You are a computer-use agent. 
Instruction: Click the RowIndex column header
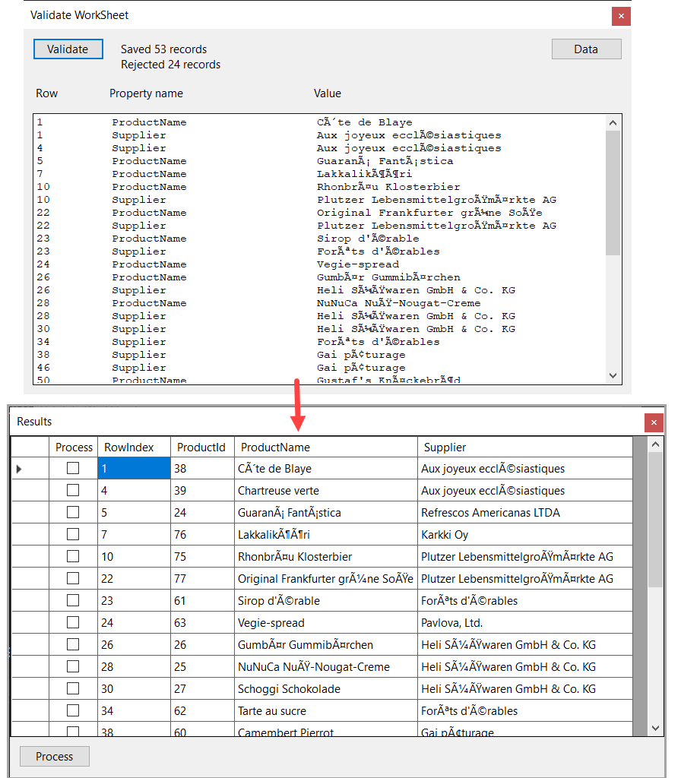click(x=135, y=448)
